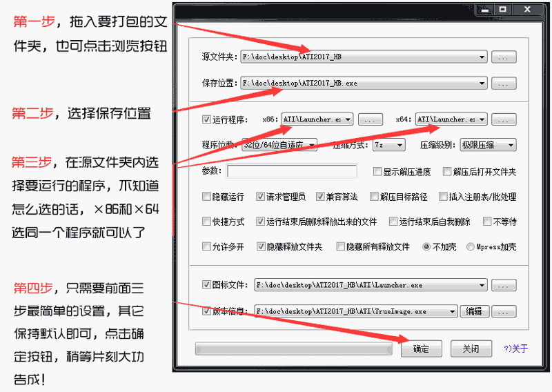The height and width of the screenshot is (392, 552).
Task: Browse for the 保存位置 save location
Action: click(504, 84)
